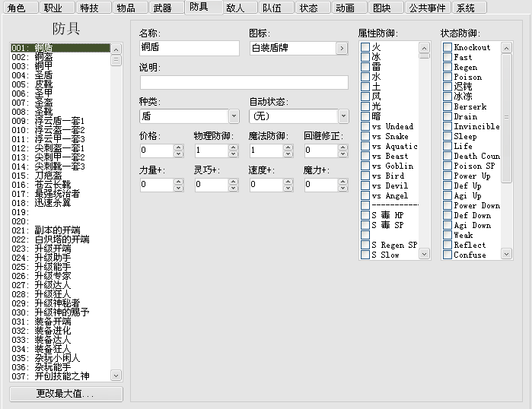Viewport: 532px width, 409px height.
Task: Select armor 009: 浮云盾一套1
Action: pos(60,121)
